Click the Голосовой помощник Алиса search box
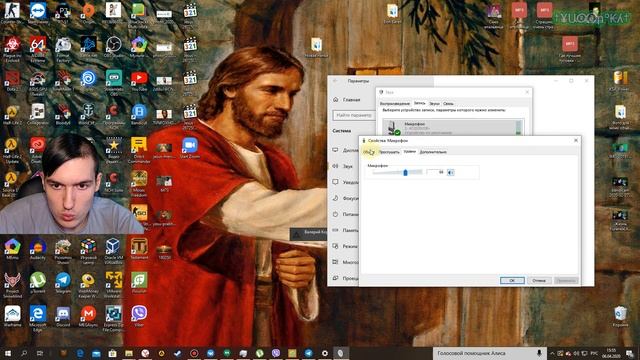This screenshot has width=640, height=360. tap(490, 353)
